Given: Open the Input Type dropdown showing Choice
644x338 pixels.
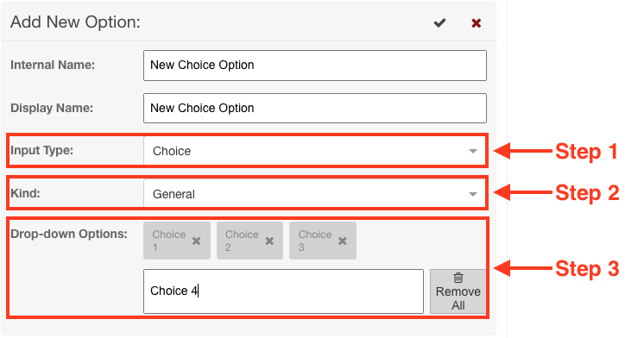Looking at the screenshot, I should (x=314, y=151).
